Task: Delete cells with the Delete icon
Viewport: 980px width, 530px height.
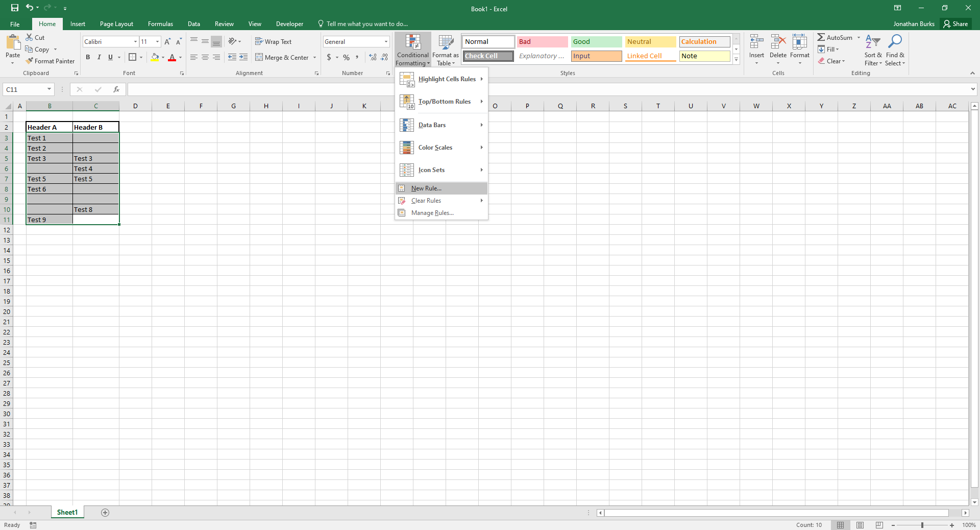Action: [778, 44]
